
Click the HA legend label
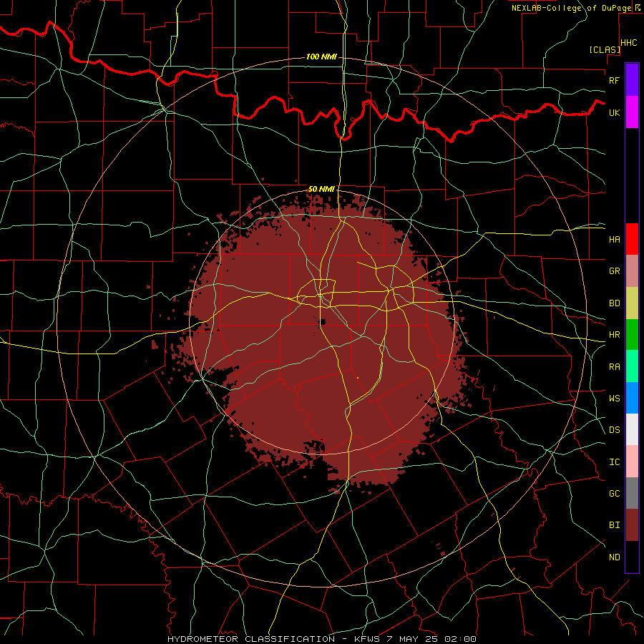[x=615, y=239]
